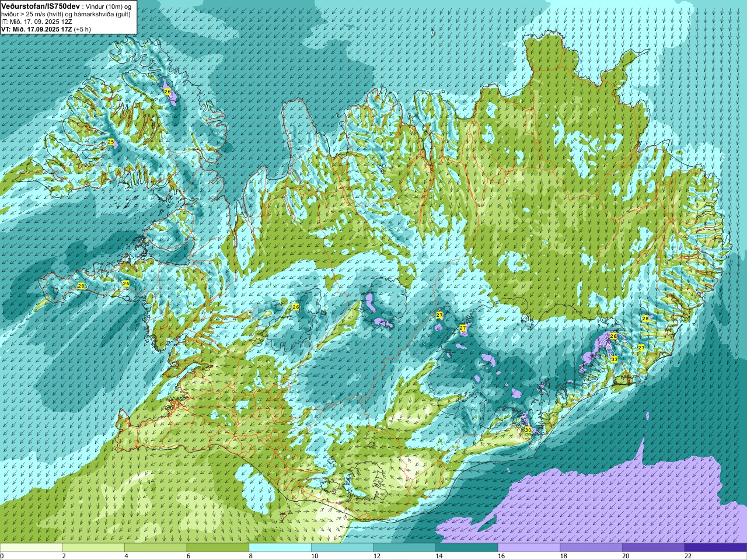Select the 16–18 m/s lavender legend swatch
The width and height of the screenshot is (747, 560).
(529, 548)
